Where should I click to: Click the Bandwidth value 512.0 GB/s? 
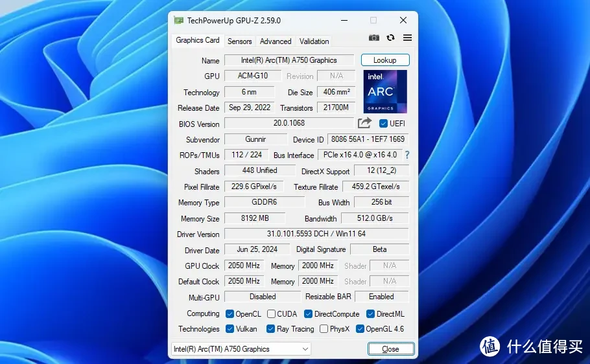pos(375,218)
